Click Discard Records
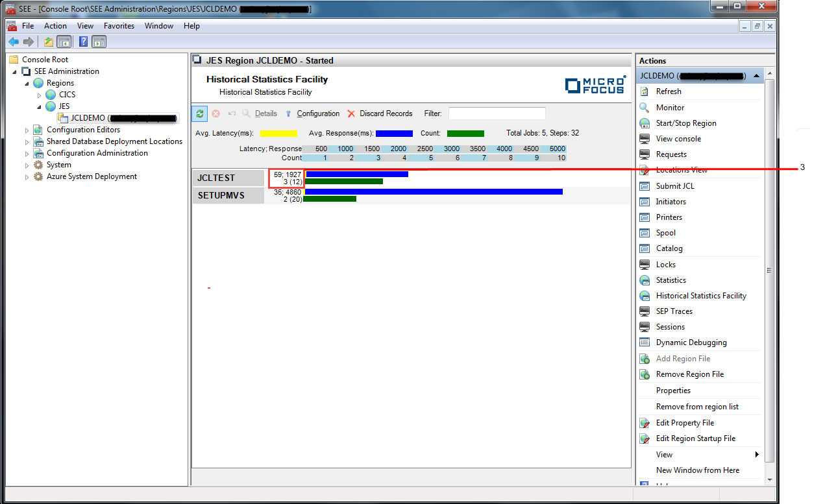The height and width of the screenshot is (504, 836). [380, 114]
